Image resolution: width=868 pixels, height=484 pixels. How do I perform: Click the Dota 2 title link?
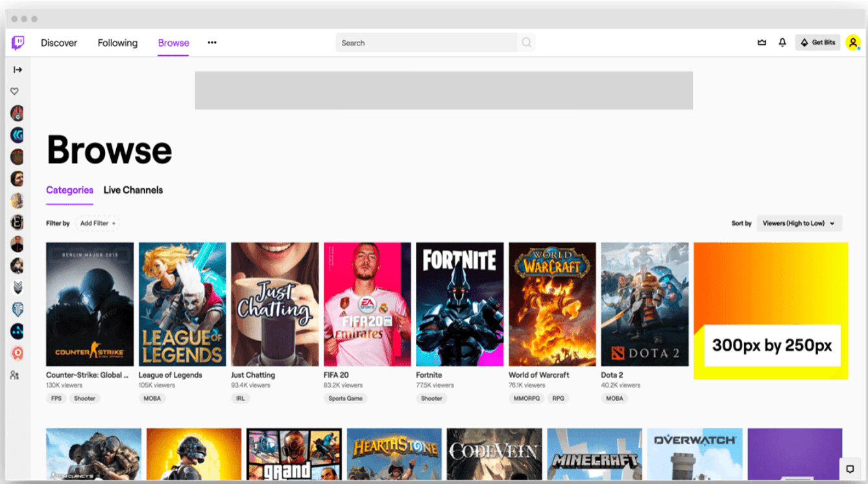(x=612, y=375)
